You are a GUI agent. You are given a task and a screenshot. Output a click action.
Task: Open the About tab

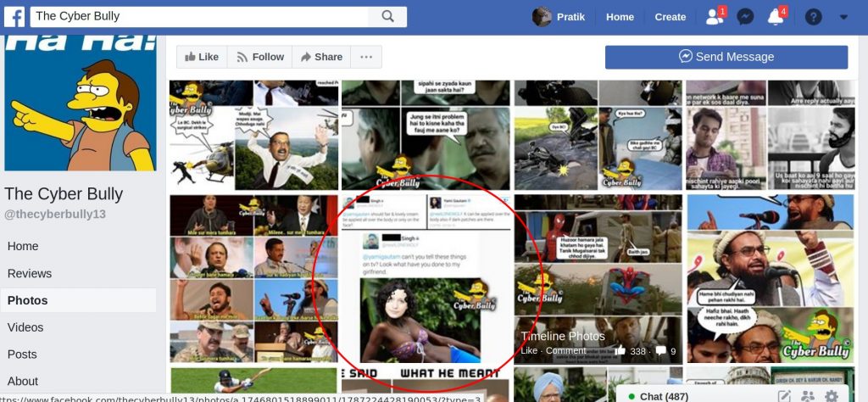23,381
